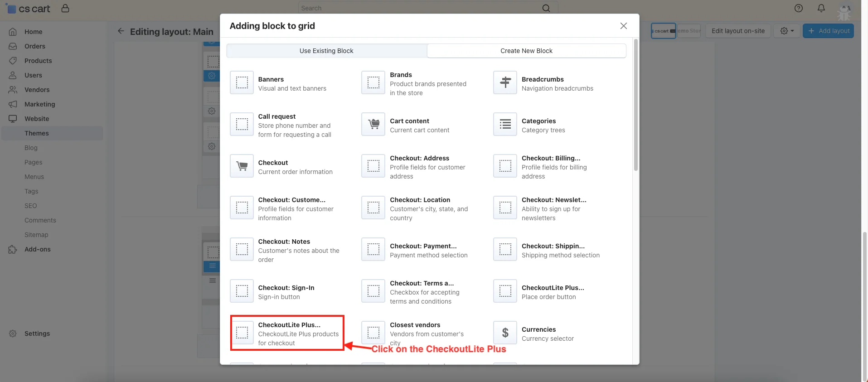This screenshot has height=382, width=868.
Task: Pick the Checkout: Address block icon
Action: tap(373, 166)
